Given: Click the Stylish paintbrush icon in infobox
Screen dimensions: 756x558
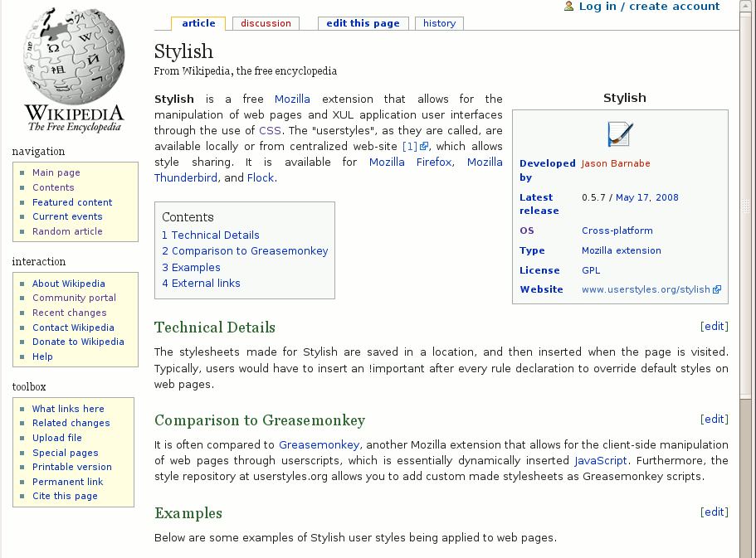Looking at the screenshot, I should 620,134.
